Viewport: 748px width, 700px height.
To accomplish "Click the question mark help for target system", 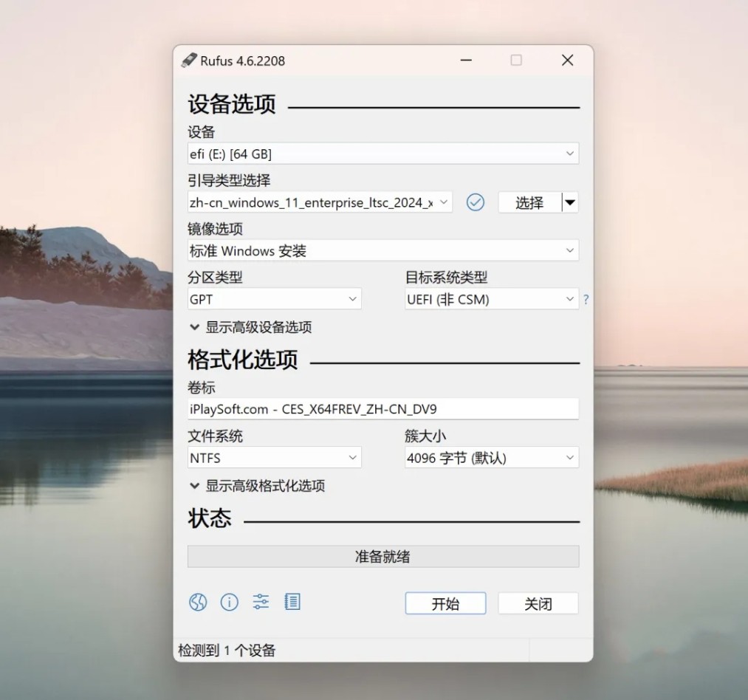I will [x=586, y=300].
